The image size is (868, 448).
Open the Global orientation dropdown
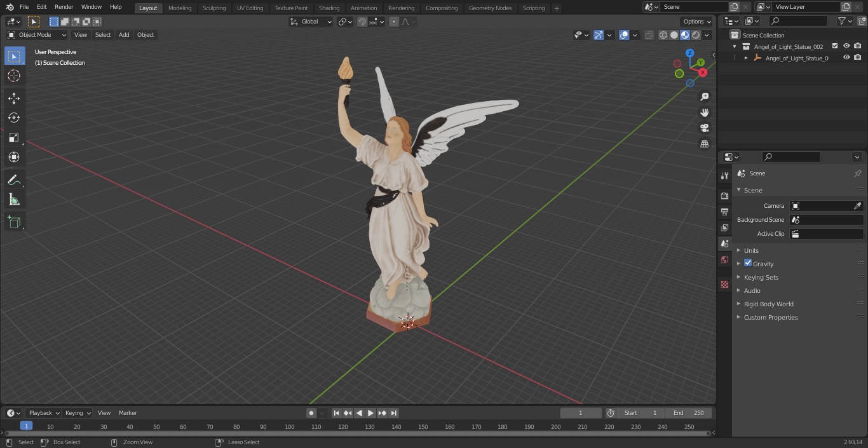[311, 22]
